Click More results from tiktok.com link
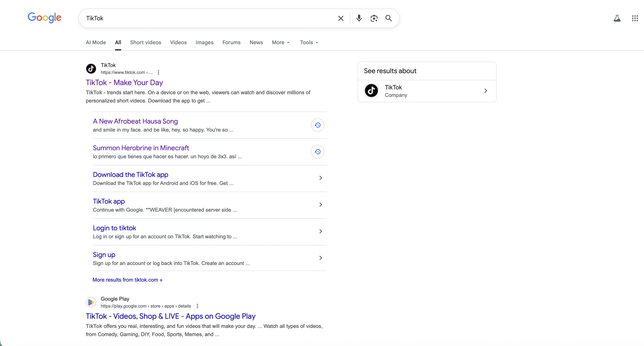 pos(127,280)
